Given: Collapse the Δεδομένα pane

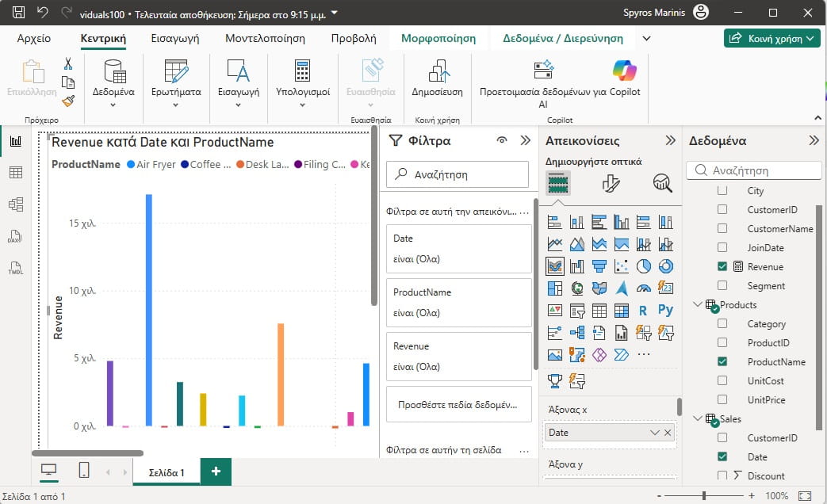Looking at the screenshot, I should click(x=814, y=140).
